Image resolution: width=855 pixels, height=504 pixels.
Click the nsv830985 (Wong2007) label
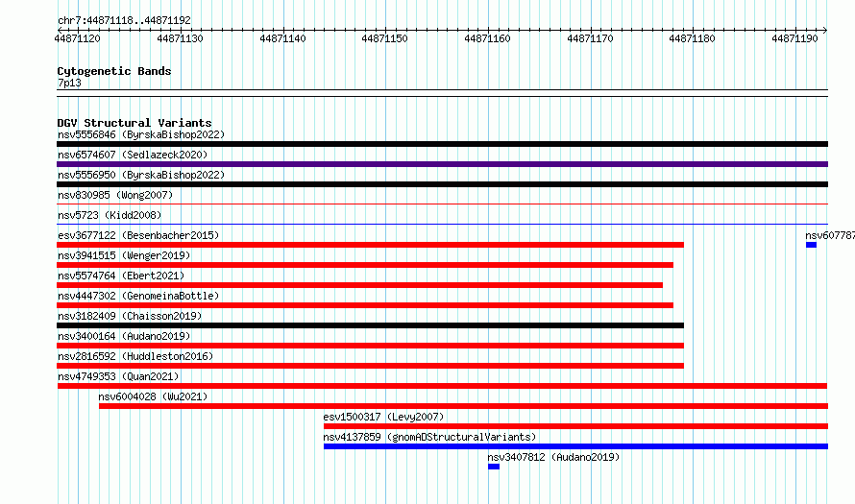pyautogui.click(x=115, y=195)
